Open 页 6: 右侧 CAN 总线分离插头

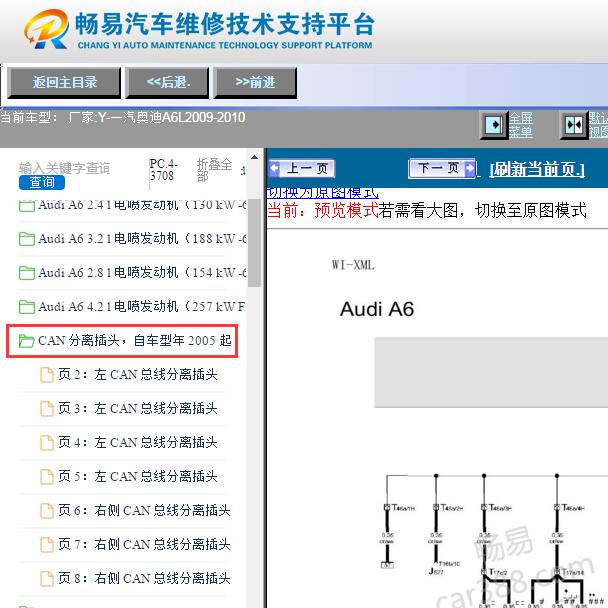144,510
